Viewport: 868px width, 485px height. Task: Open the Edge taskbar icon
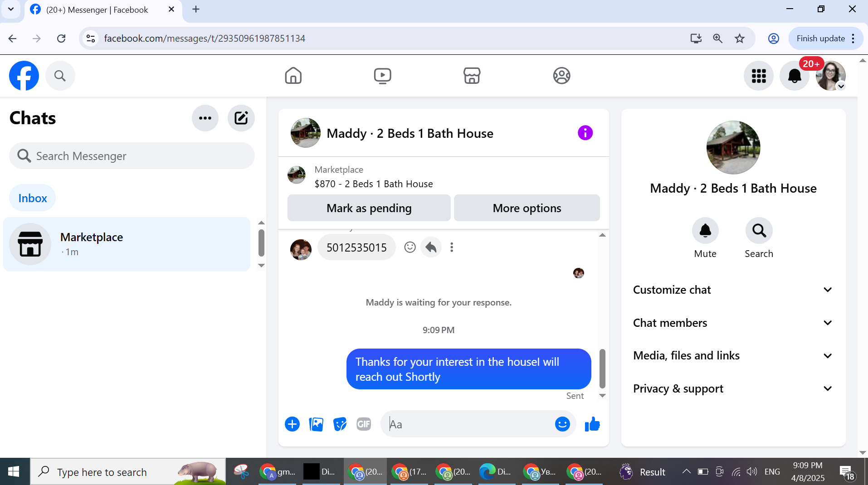point(496,472)
